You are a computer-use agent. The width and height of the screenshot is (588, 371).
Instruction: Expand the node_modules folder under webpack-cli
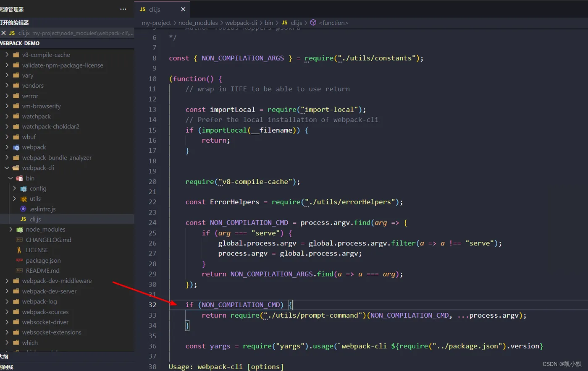(x=11, y=230)
